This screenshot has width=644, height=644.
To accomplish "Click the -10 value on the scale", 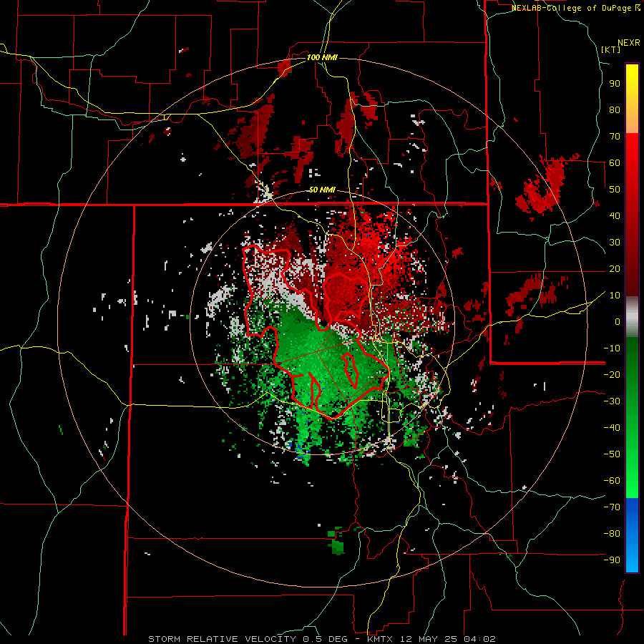I will point(612,348).
